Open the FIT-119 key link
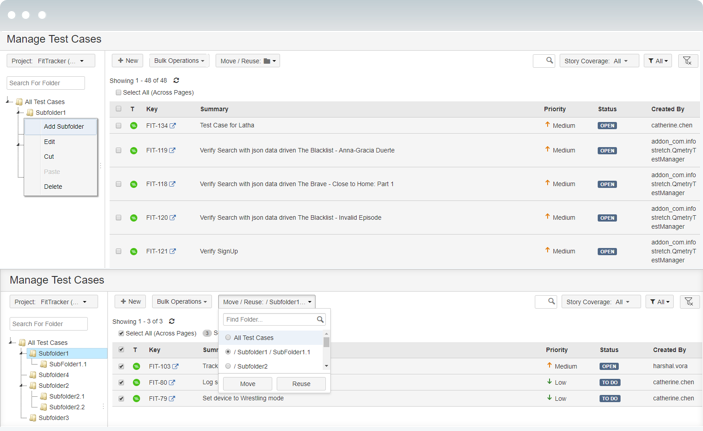The image size is (703, 431). (x=156, y=150)
